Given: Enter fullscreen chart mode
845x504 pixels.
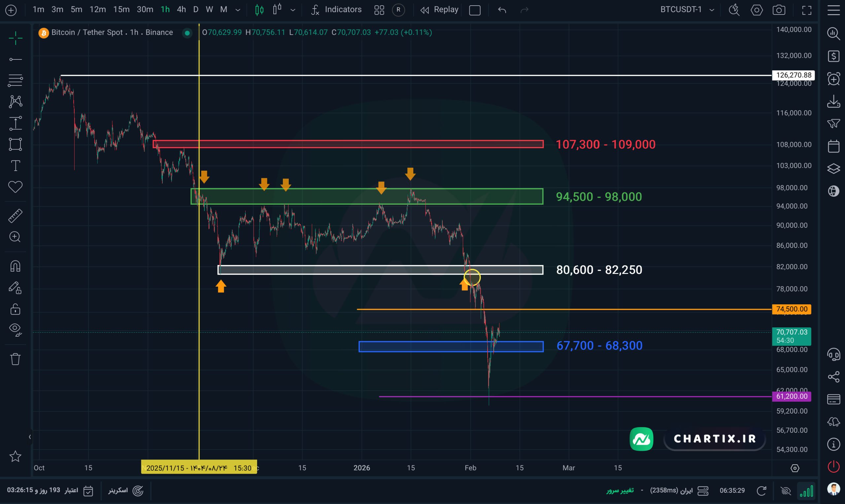Looking at the screenshot, I should click(807, 10).
